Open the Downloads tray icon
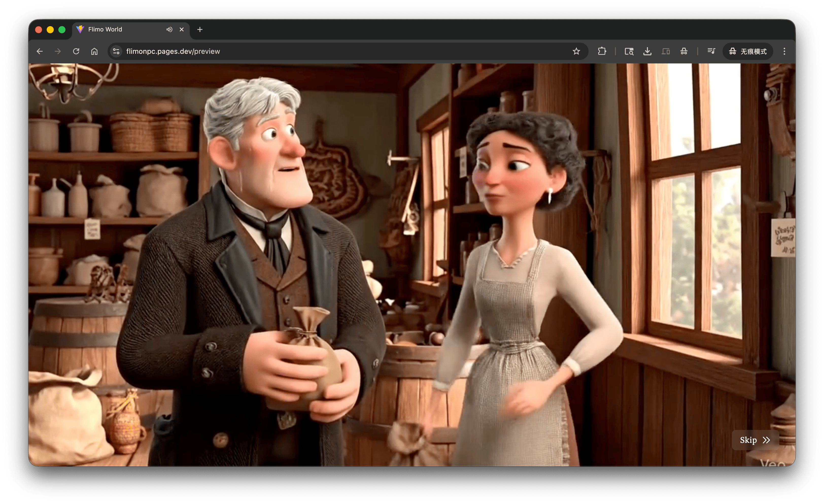The height and width of the screenshot is (504, 824). [647, 51]
